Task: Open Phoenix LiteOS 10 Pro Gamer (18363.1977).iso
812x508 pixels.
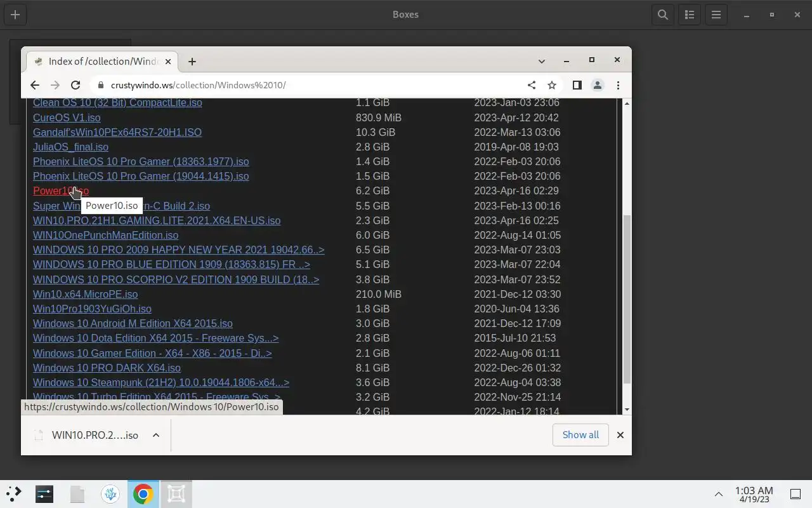Action: click(x=141, y=161)
